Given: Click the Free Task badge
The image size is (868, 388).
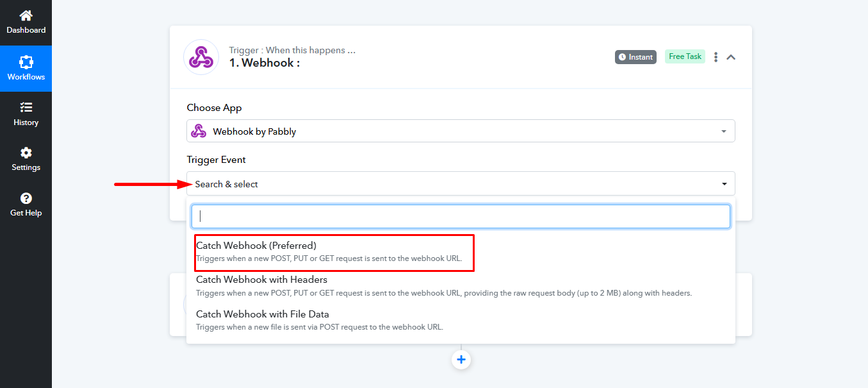Looking at the screenshot, I should [685, 56].
